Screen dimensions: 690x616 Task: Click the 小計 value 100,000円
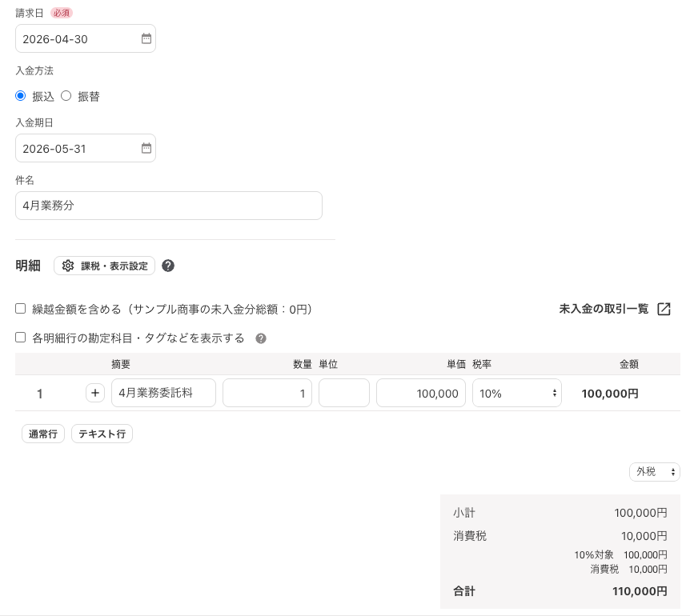(640, 513)
